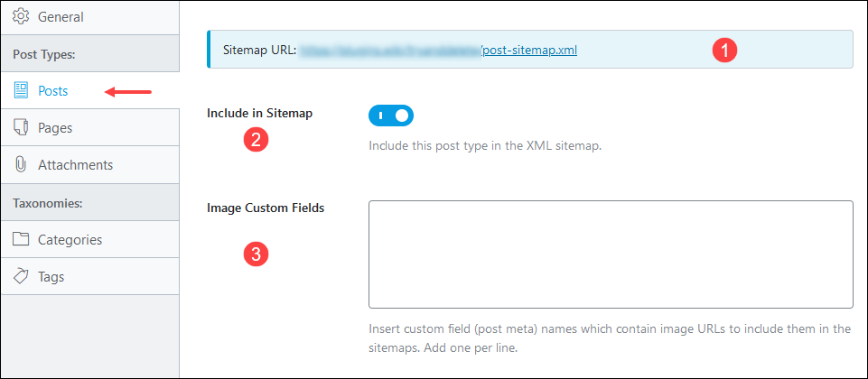
Task: Click the red number 1 marker
Action: pos(724,51)
